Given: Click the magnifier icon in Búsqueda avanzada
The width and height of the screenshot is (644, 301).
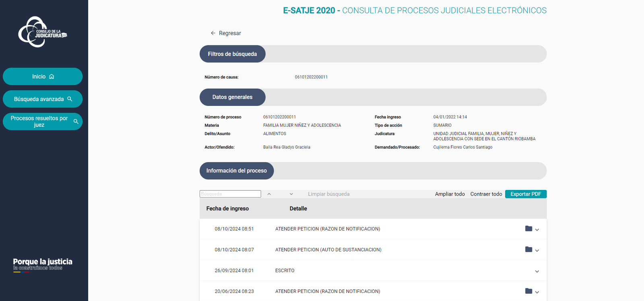Looking at the screenshot, I should pyautogui.click(x=70, y=99).
